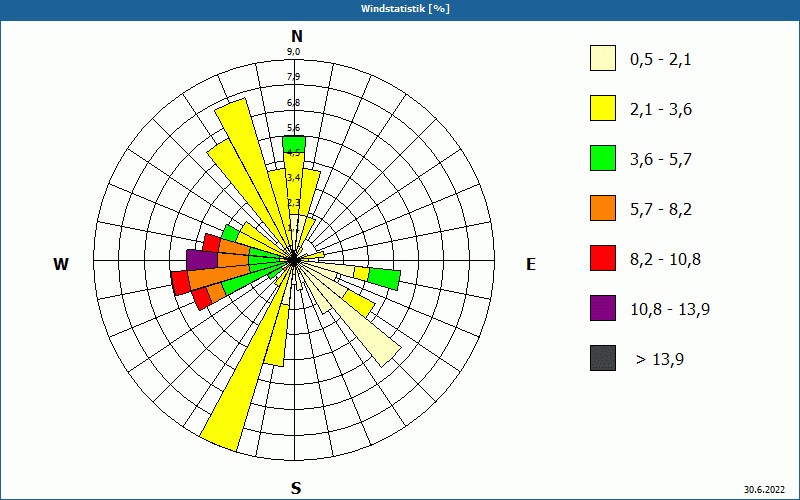Screen dimensions: 800x500
Task: Click the W compass label
Action: coord(61,264)
